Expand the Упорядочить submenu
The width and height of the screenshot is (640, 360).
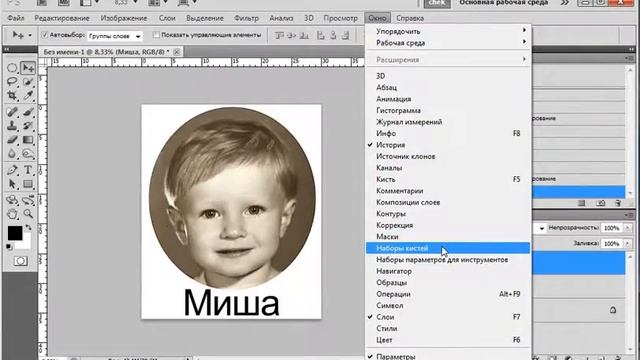tap(448, 31)
